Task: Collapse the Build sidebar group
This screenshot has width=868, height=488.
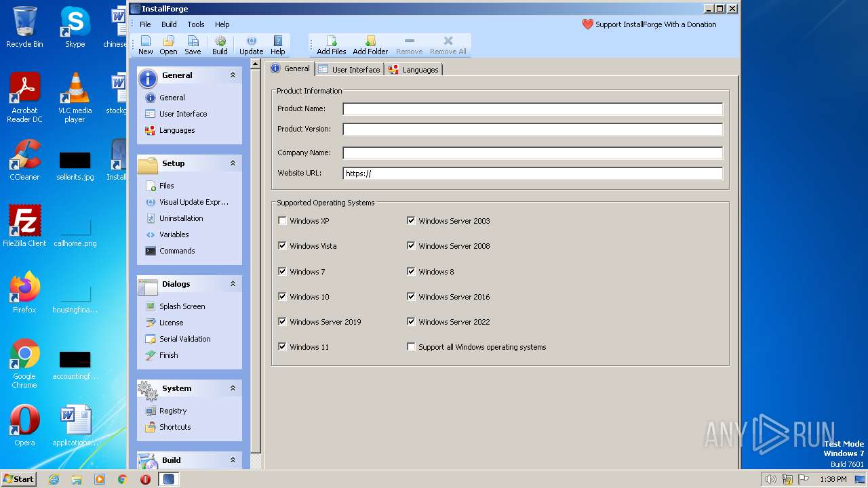Action: (233, 460)
